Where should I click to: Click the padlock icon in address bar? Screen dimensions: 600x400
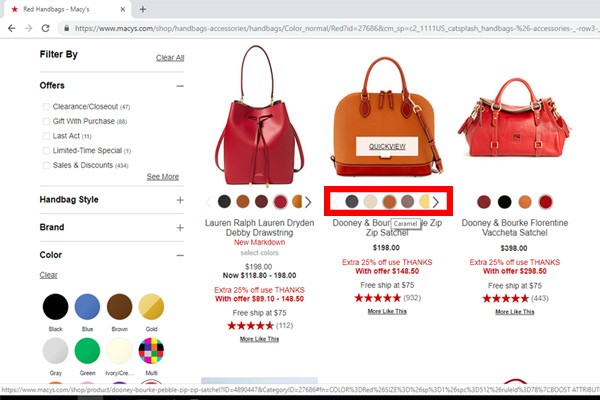pos(67,28)
